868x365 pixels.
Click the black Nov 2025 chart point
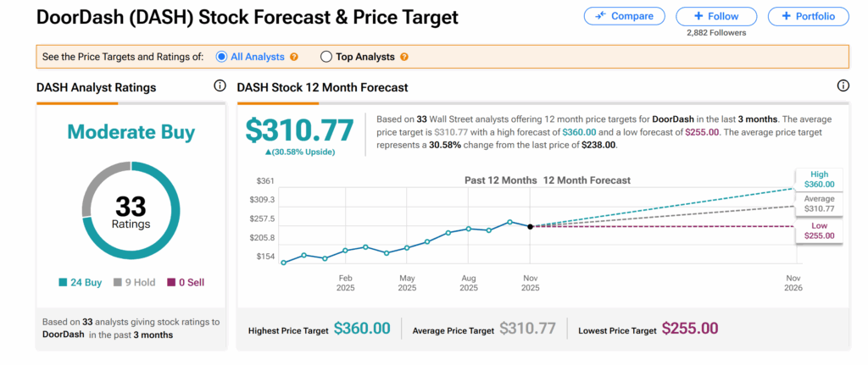pyautogui.click(x=531, y=226)
